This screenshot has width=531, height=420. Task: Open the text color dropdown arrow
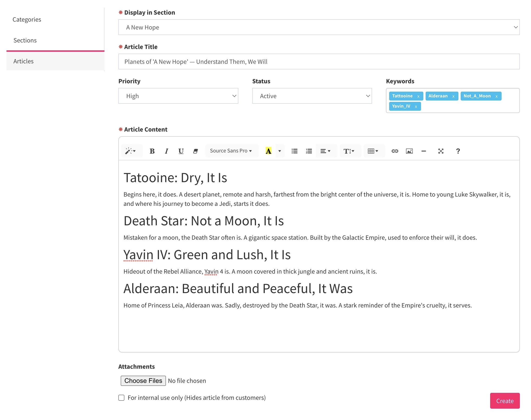click(x=280, y=151)
